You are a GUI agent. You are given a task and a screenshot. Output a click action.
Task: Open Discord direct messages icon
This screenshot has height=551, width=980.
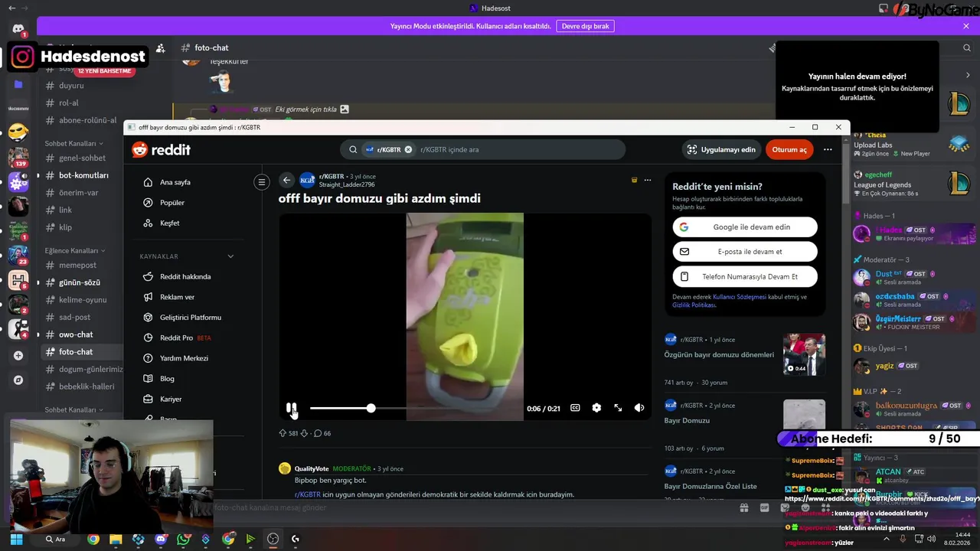pos(18,29)
